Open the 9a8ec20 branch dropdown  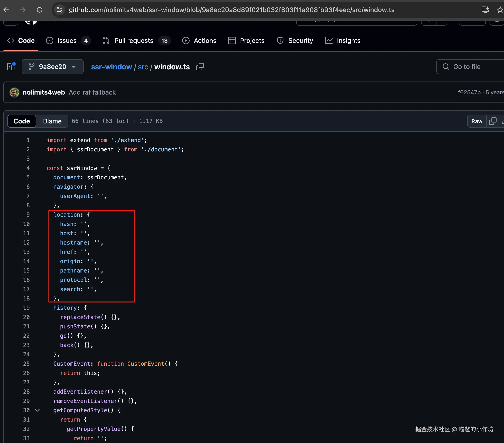point(53,67)
